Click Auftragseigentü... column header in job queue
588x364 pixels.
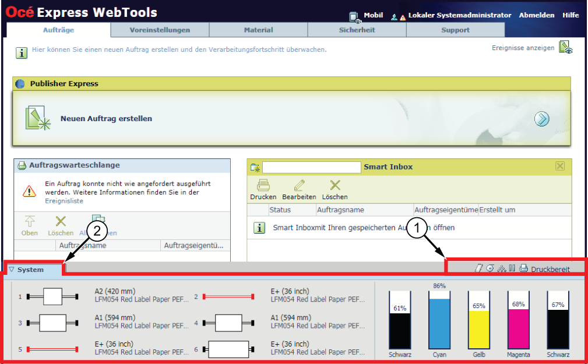click(x=194, y=246)
